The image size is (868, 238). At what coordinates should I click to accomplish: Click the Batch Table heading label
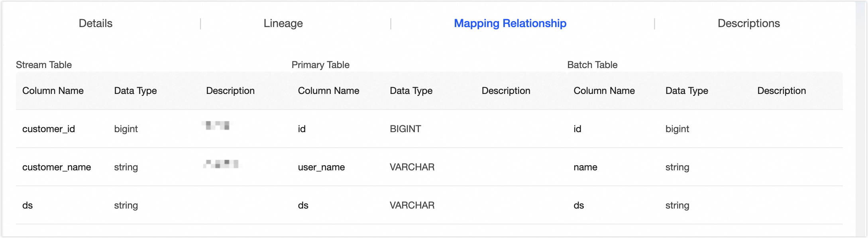(x=592, y=65)
